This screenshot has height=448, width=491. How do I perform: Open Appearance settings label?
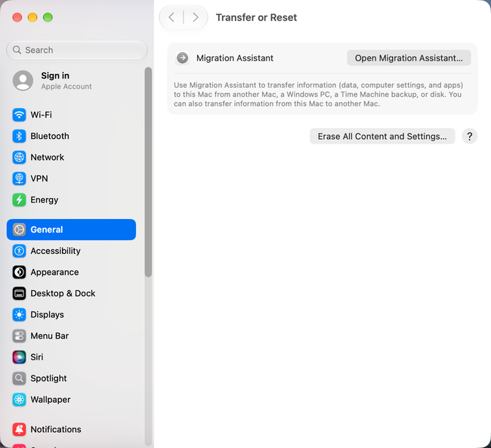tap(54, 272)
